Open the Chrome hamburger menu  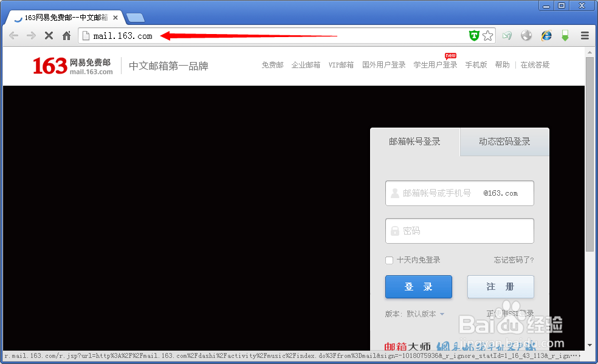coord(585,36)
